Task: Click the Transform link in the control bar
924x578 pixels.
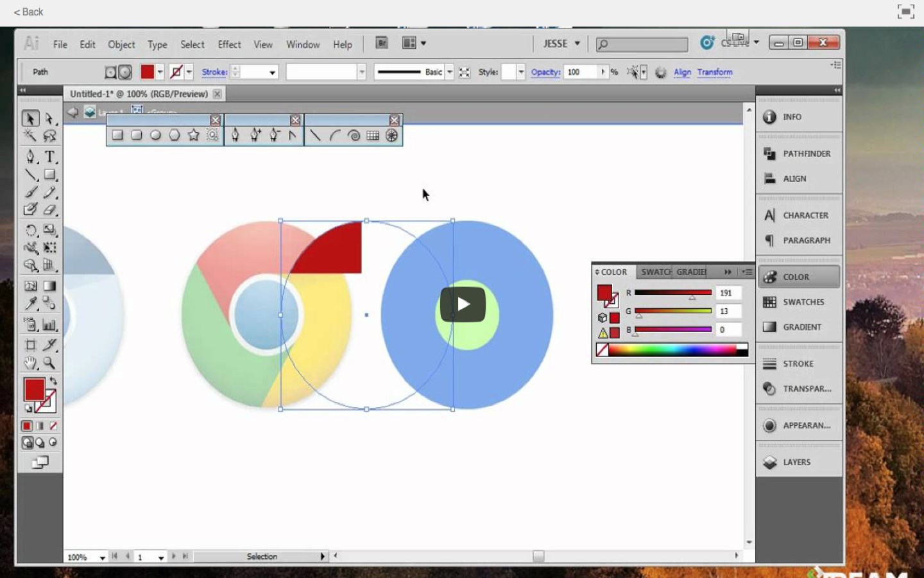Action: [x=715, y=72]
